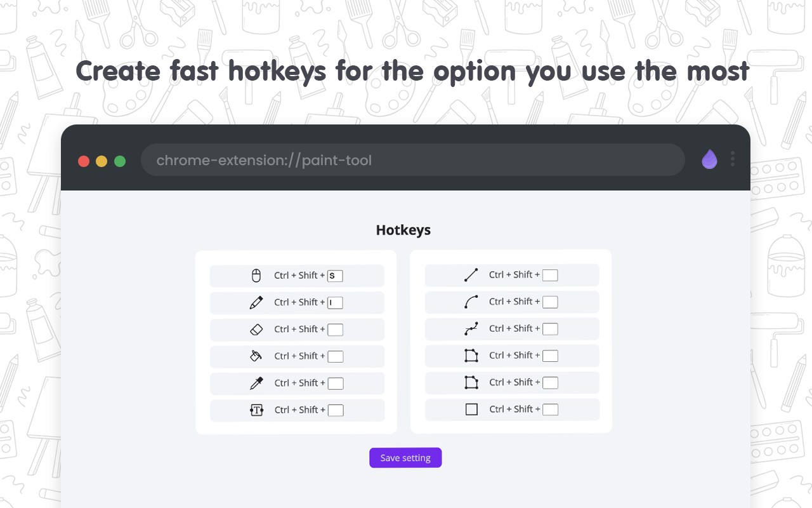Select the pencil tool icon

pos(256,303)
